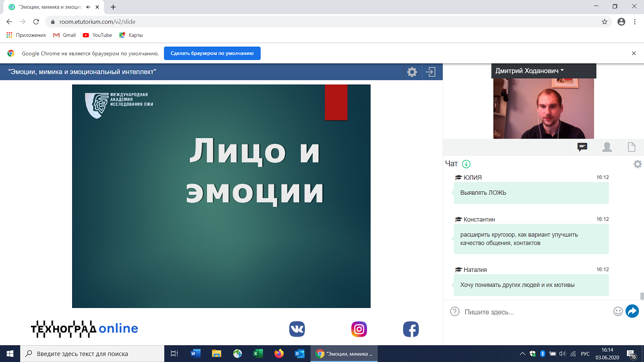Open the chat tab icon

click(582, 147)
